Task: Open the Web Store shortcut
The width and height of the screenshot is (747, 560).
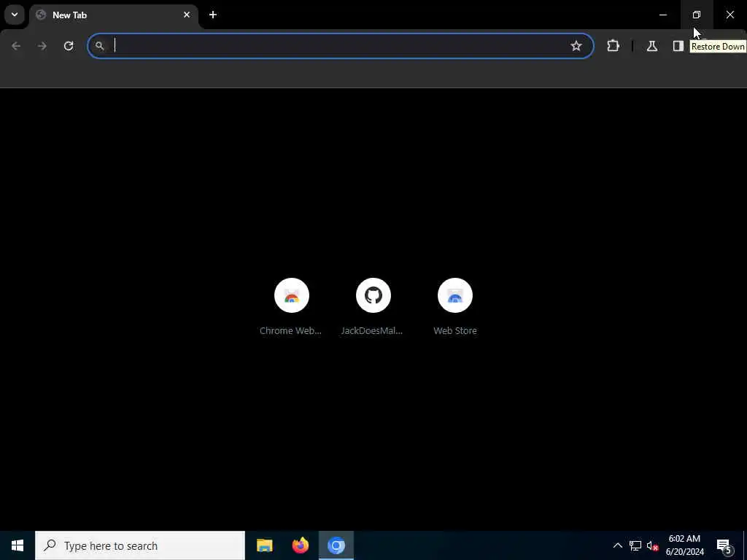Action: click(455, 307)
